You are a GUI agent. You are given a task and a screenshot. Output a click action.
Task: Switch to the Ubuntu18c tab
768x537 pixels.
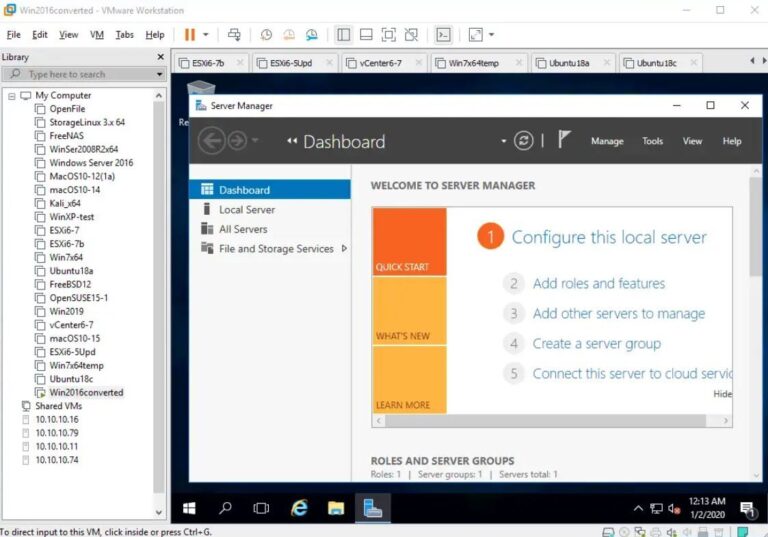pos(656,63)
